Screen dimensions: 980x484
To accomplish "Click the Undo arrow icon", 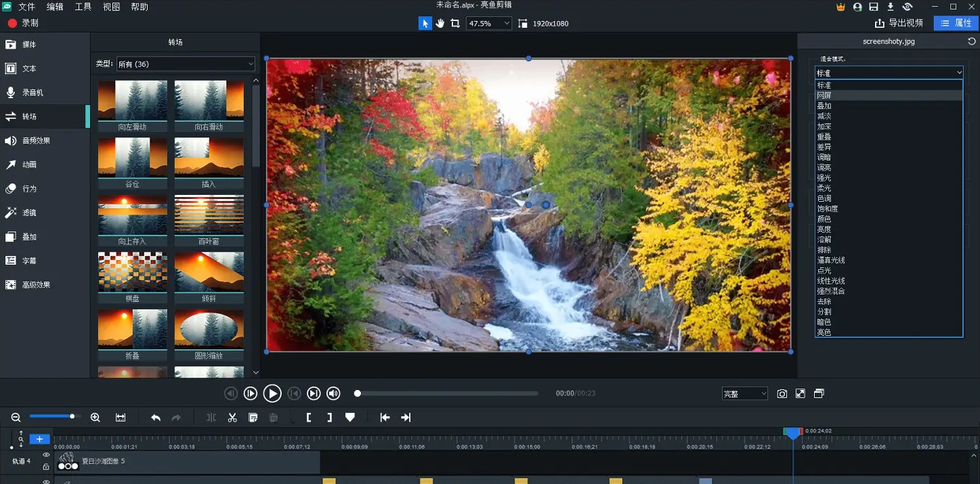I will click(155, 417).
